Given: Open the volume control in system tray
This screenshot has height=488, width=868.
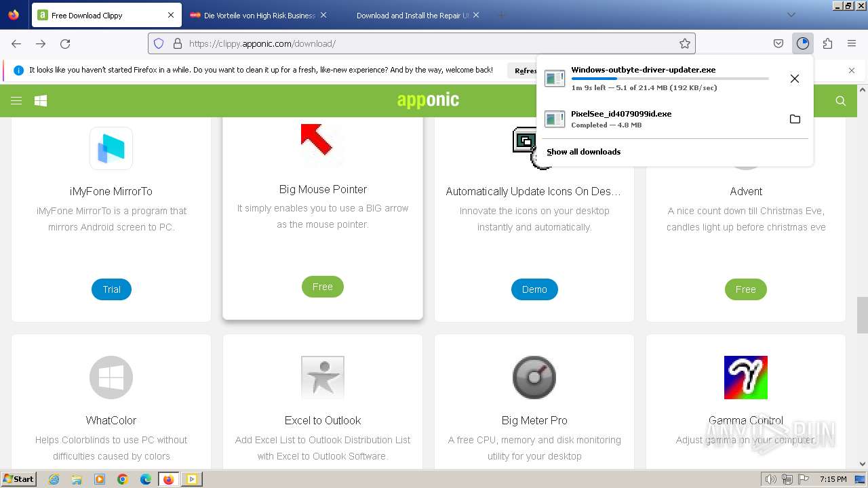Looking at the screenshot, I should tap(771, 479).
